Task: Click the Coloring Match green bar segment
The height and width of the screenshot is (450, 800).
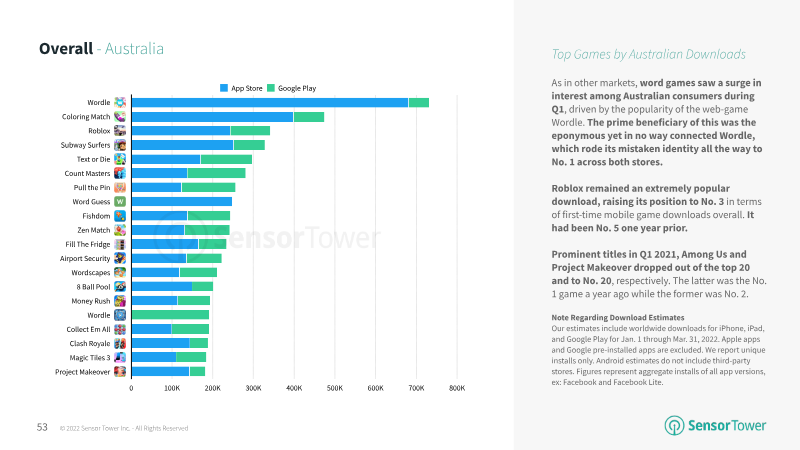Action: [x=309, y=117]
